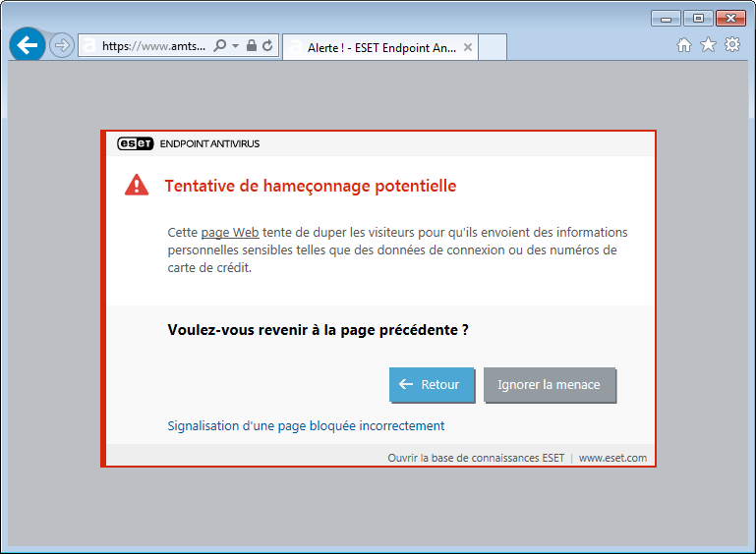This screenshot has height=554, width=756.
Task: Click the heading Tentative de hameçonnage potentielle
Action: (x=311, y=186)
